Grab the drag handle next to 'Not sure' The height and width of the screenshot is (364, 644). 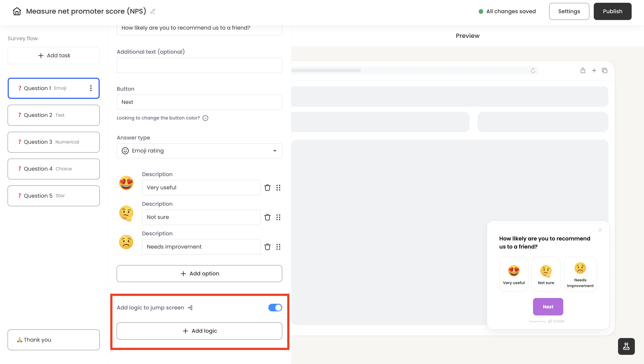[279, 217]
